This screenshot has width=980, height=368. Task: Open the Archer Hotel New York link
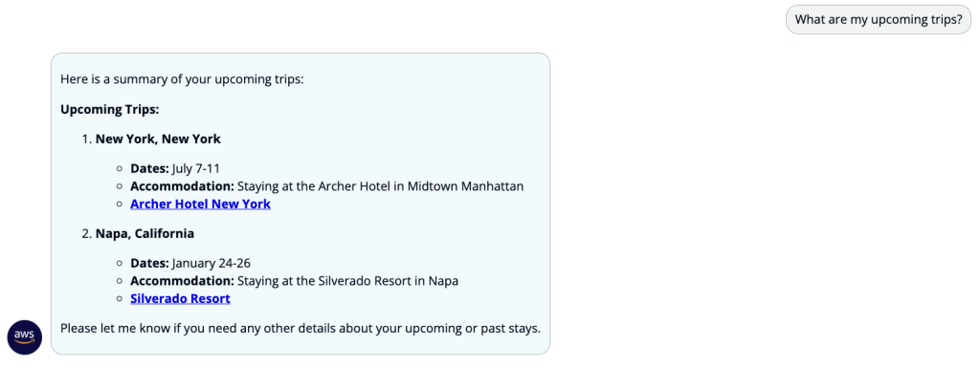[x=200, y=204]
